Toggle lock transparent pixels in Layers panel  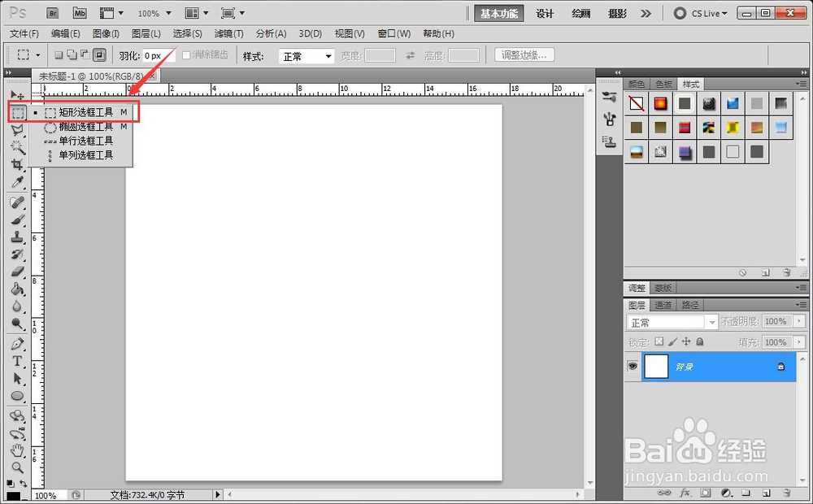[659, 341]
